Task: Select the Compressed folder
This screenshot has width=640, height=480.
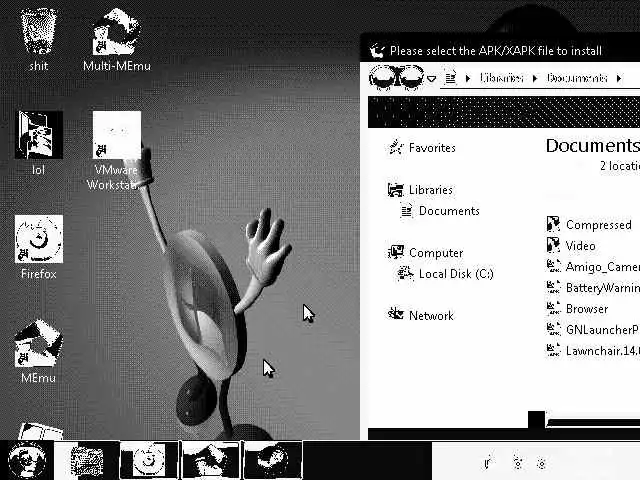Action: [x=598, y=225]
